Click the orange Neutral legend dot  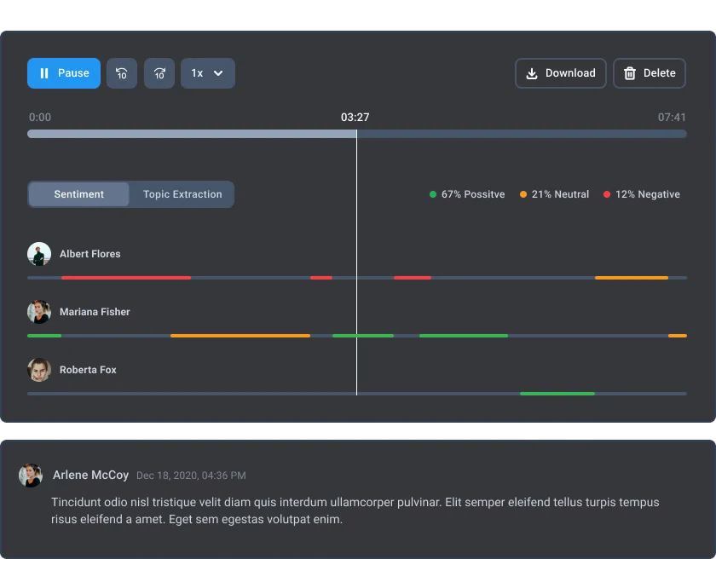click(523, 194)
